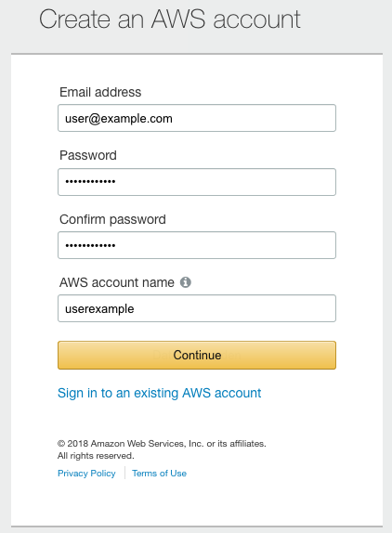This screenshot has width=392, height=533.
Task: Click the All rights reserved text
Action: click(x=96, y=456)
